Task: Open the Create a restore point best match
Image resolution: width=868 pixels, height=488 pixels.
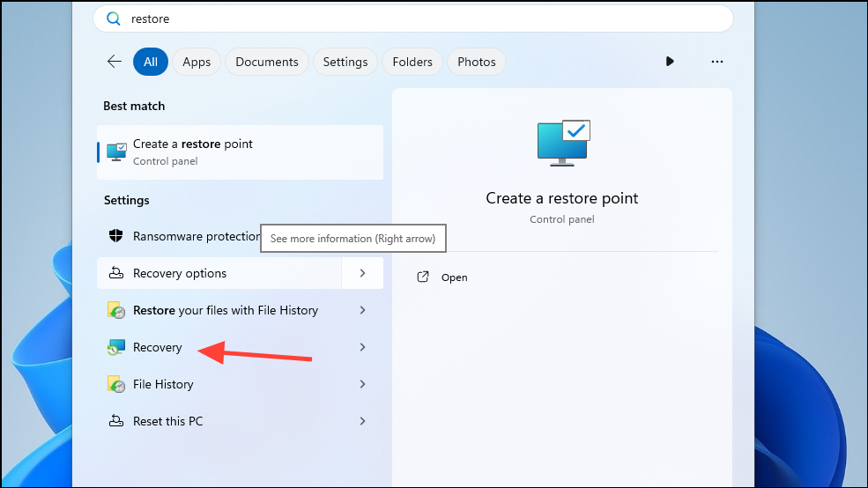Action: [x=241, y=152]
